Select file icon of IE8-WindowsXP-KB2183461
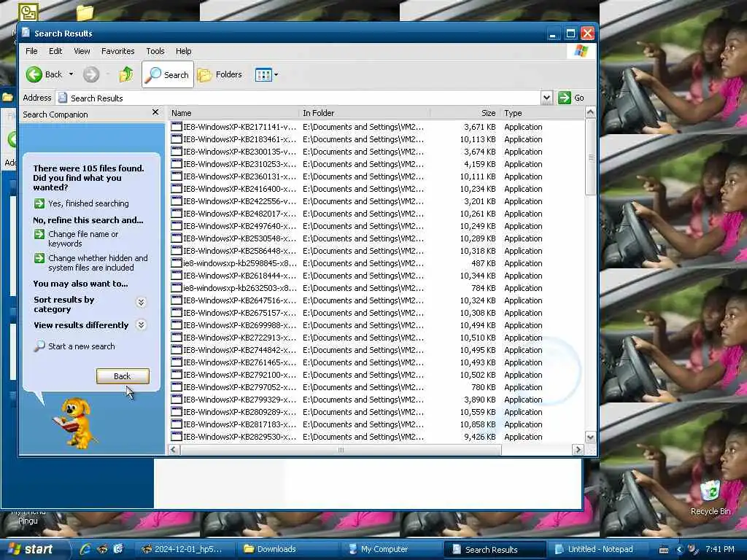747x560 pixels. (177, 139)
